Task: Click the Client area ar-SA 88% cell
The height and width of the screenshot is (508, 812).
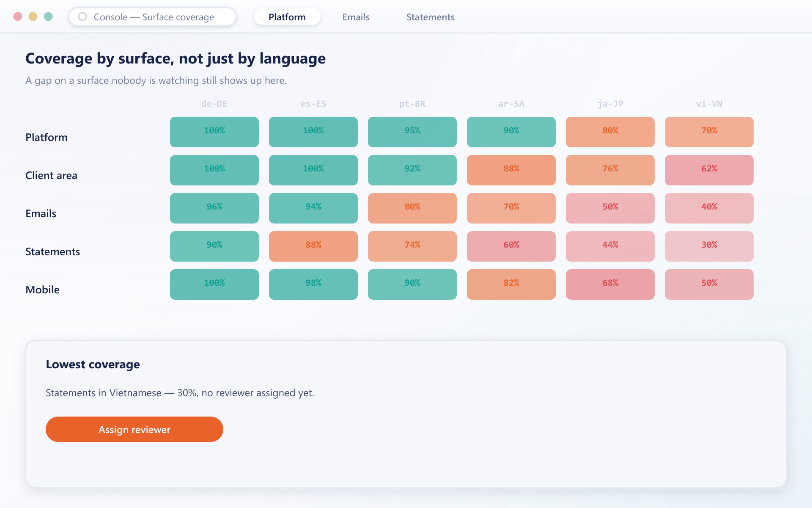Action: (511, 170)
